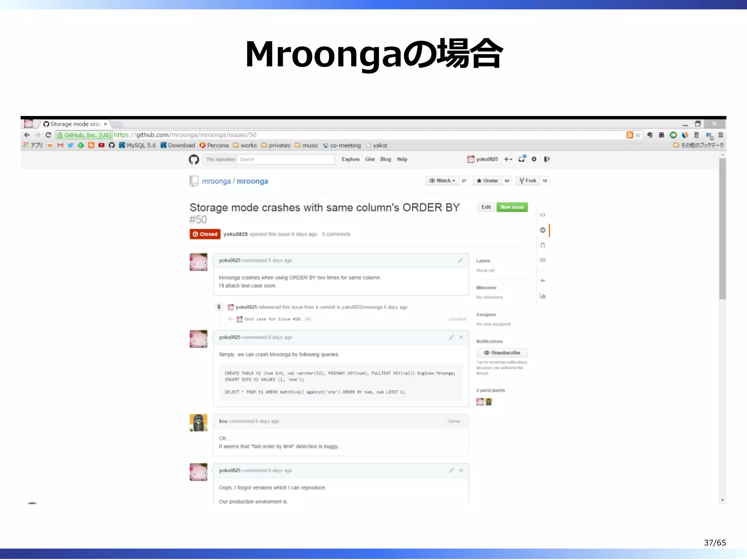747x560 pixels.
Task: Open the Download bookmark
Action: tap(178, 145)
